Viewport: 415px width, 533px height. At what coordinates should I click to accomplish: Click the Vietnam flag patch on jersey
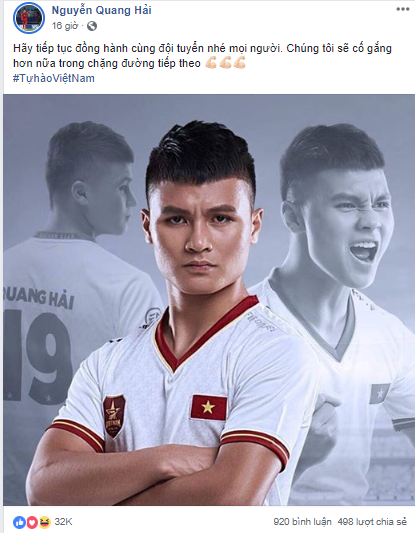pyautogui.click(x=209, y=407)
